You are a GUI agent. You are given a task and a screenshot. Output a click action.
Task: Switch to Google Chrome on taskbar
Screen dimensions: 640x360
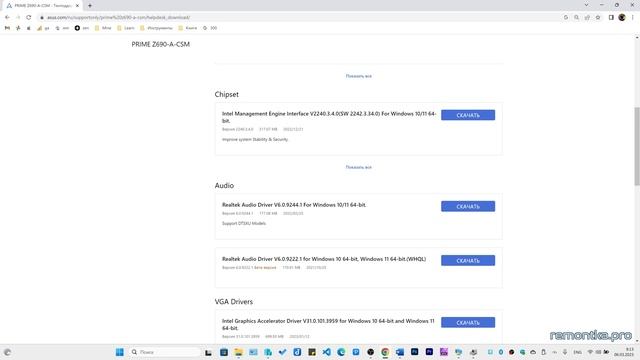pos(385,352)
